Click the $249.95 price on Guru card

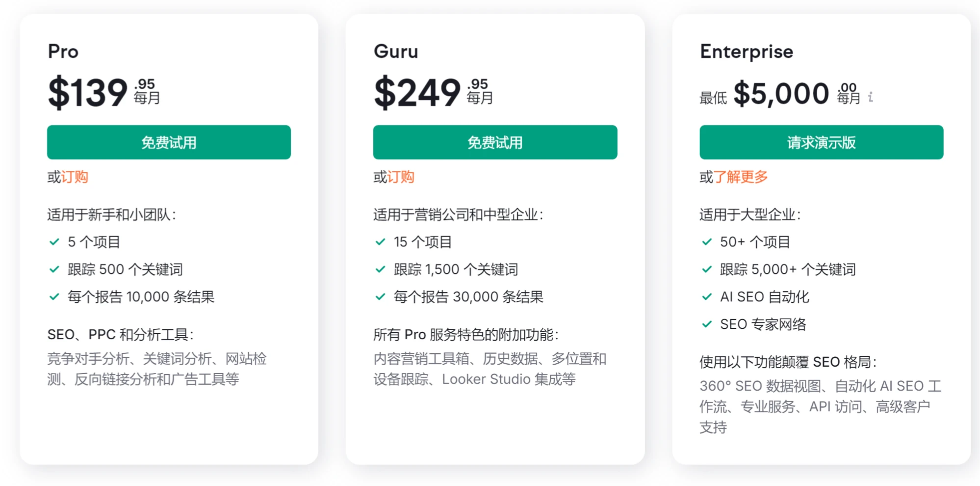click(x=416, y=92)
